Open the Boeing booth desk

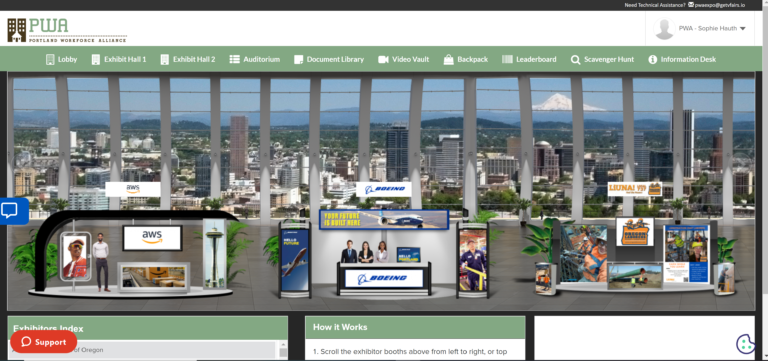(x=384, y=278)
